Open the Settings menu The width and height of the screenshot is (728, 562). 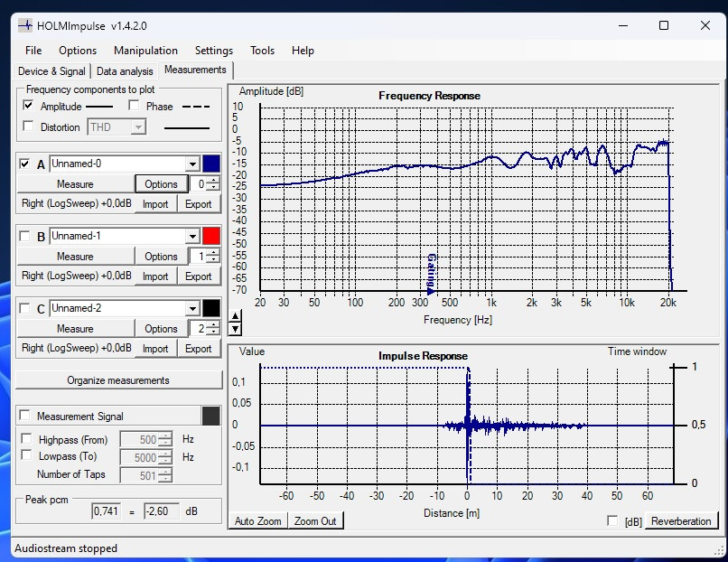point(214,51)
